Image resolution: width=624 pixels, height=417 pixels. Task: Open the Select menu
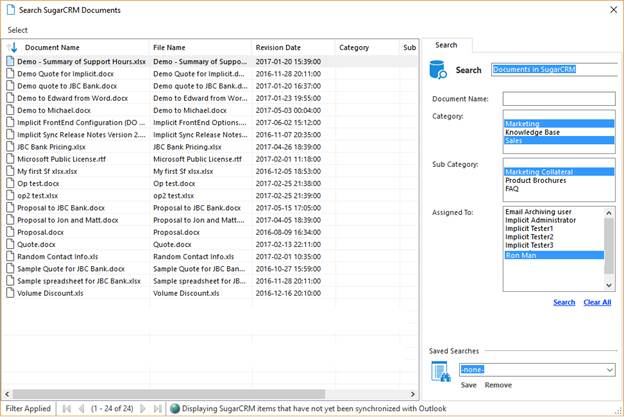click(18, 30)
